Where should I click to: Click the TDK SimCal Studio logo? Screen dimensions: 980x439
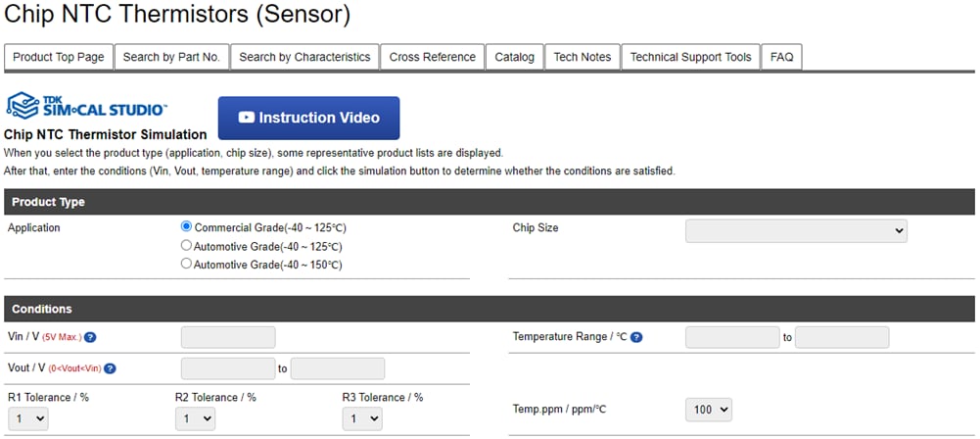point(86,107)
